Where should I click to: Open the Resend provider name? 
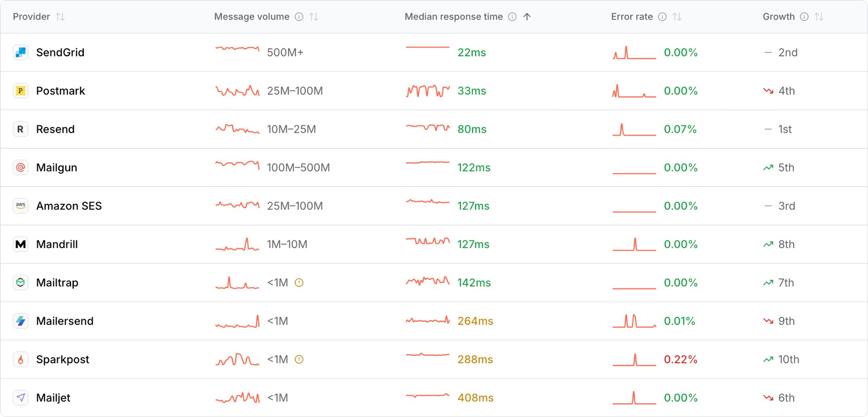pos(55,129)
